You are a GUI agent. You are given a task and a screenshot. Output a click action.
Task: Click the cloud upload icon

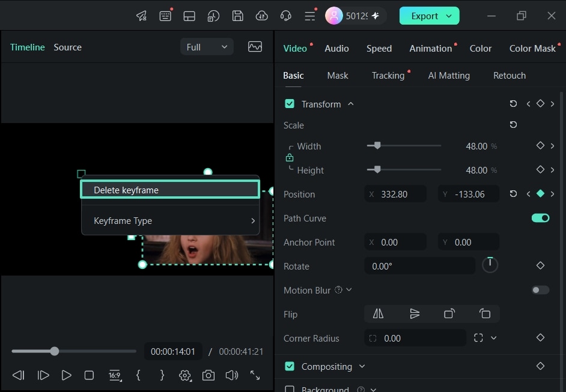[262, 16]
